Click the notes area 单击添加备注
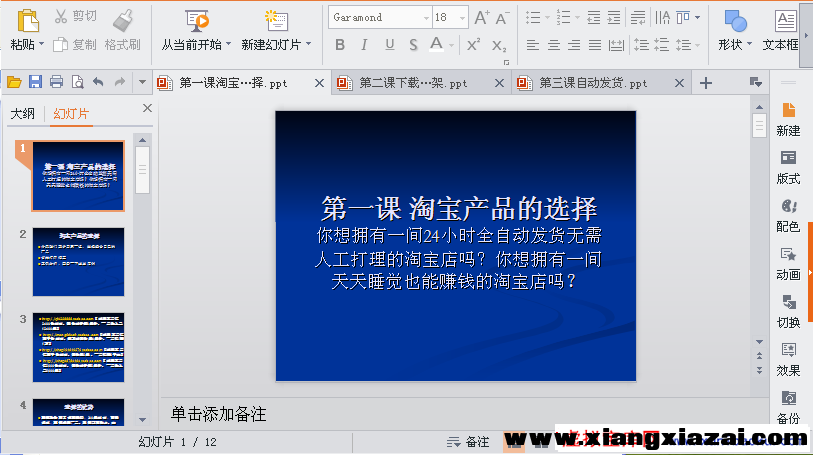This screenshot has height=455, width=813. pyautogui.click(x=218, y=414)
